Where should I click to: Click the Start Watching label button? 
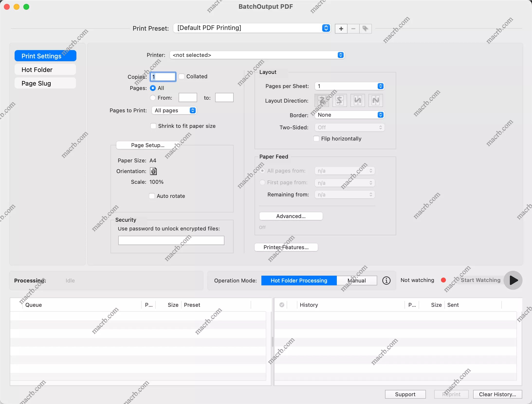click(x=480, y=280)
